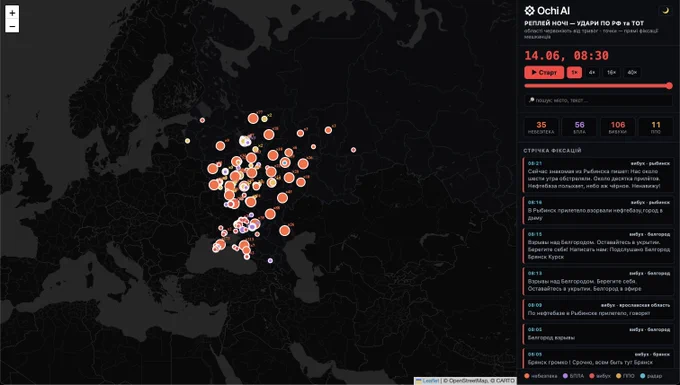Open the Leaflet attribution link
The width and height of the screenshot is (680, 385).
point(431,381)
